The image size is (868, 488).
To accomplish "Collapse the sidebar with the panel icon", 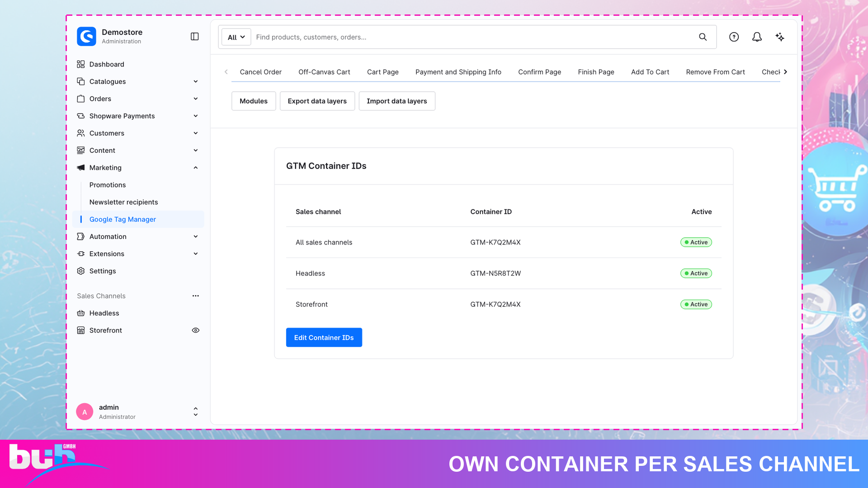I will 195,37.
